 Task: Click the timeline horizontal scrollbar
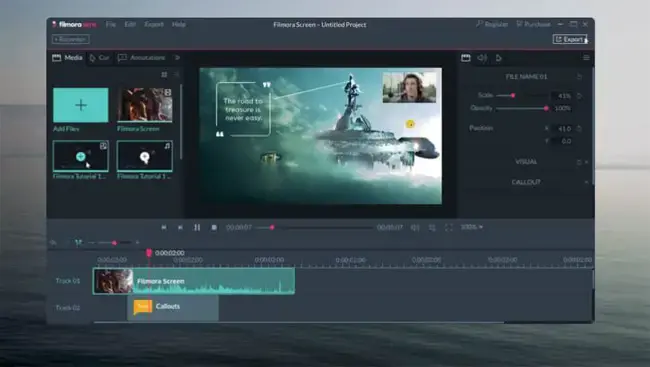(299, 322)
